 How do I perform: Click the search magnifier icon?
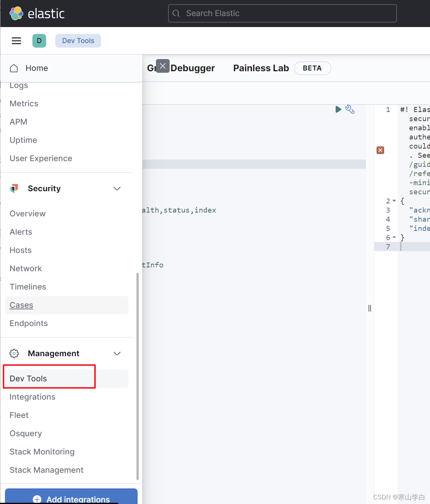click(176, 13)
